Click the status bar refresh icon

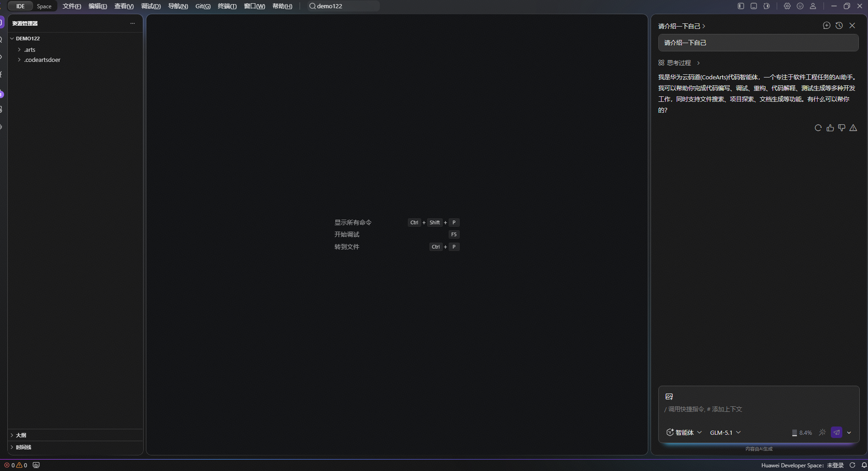(852, 465)
